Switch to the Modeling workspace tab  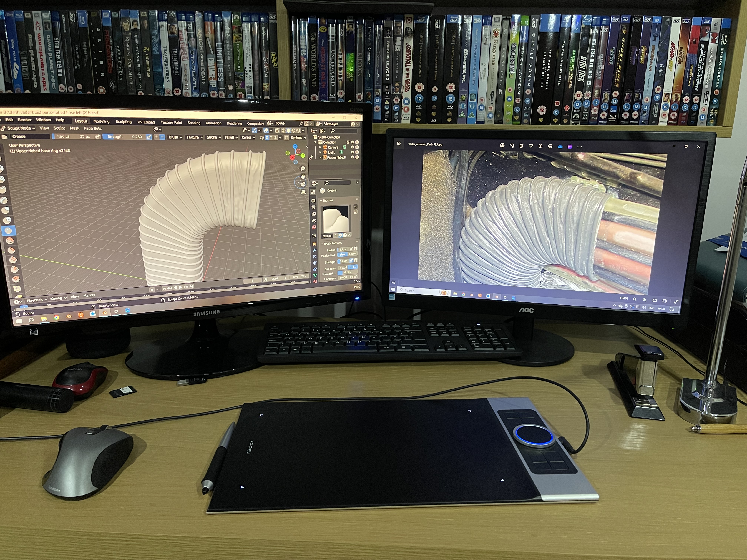(101, 121)
